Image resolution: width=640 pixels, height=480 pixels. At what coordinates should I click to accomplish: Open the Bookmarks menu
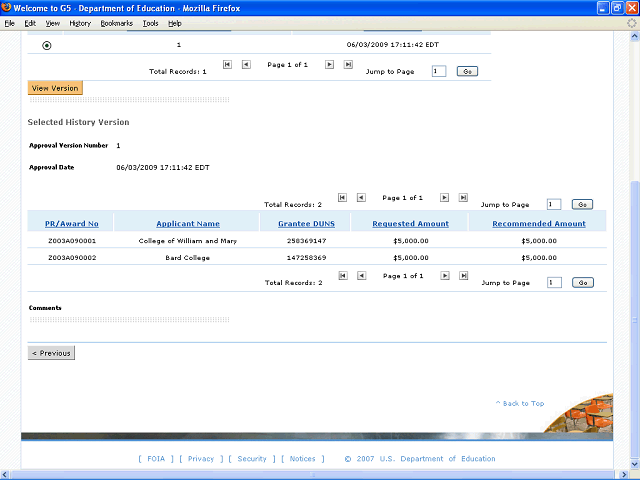click(117, 23)
